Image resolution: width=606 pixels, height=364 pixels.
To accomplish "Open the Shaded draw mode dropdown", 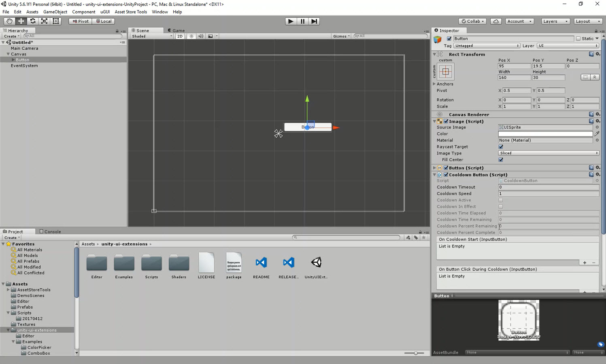I will (x=152, y=36).
